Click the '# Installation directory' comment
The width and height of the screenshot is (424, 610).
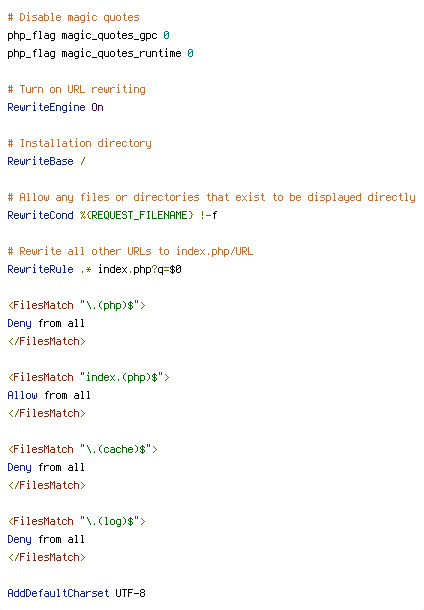coord(79,144)
